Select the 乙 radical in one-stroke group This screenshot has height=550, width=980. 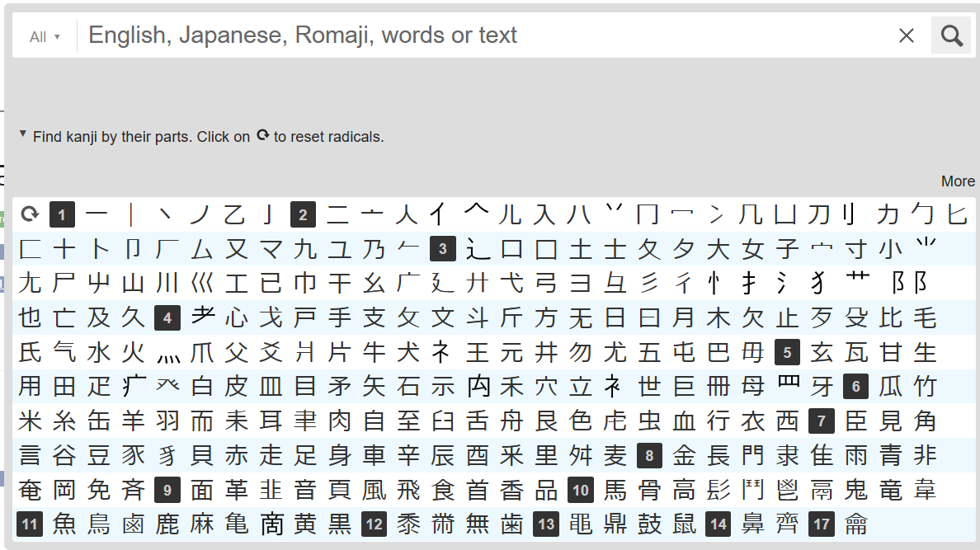coord(234,215)
